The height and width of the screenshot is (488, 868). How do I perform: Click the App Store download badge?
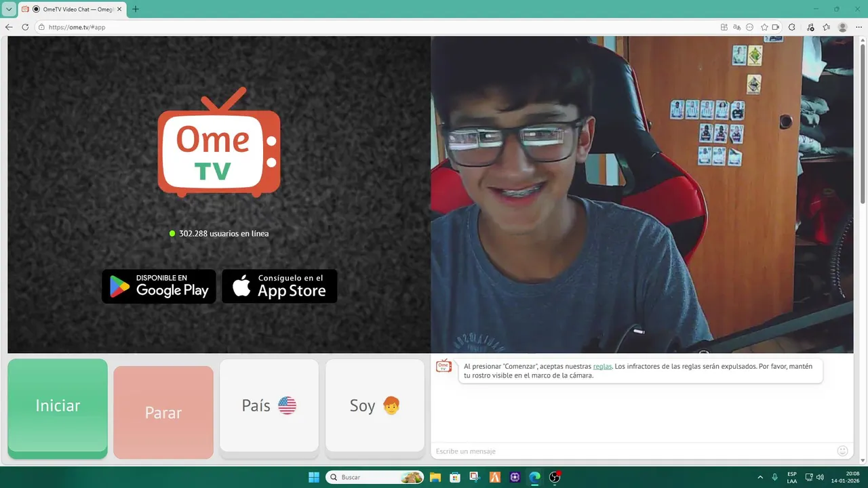coord(279,286)
